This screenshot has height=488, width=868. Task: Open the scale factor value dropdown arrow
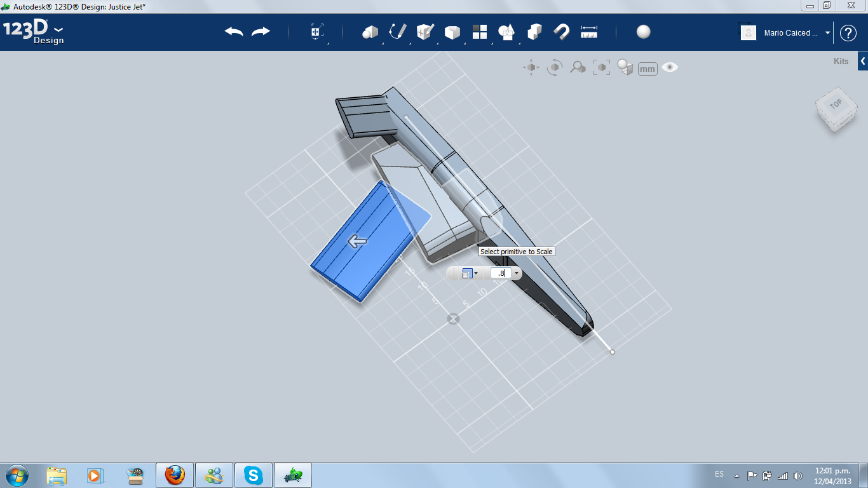pos(516,273)
